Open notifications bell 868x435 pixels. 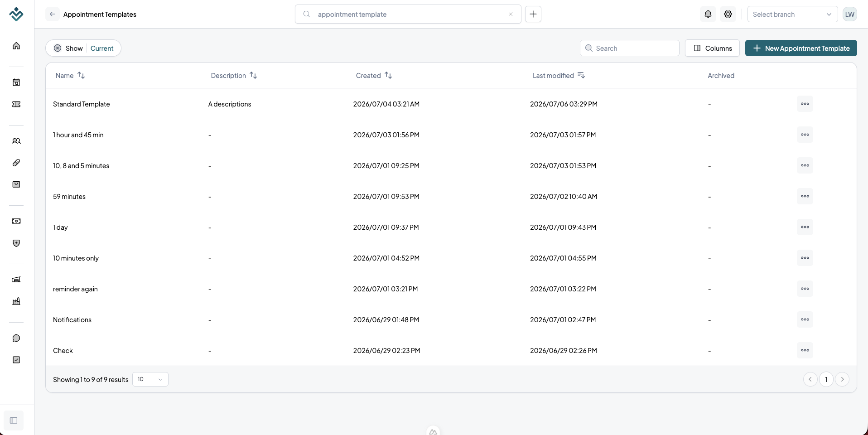(708, 14)
